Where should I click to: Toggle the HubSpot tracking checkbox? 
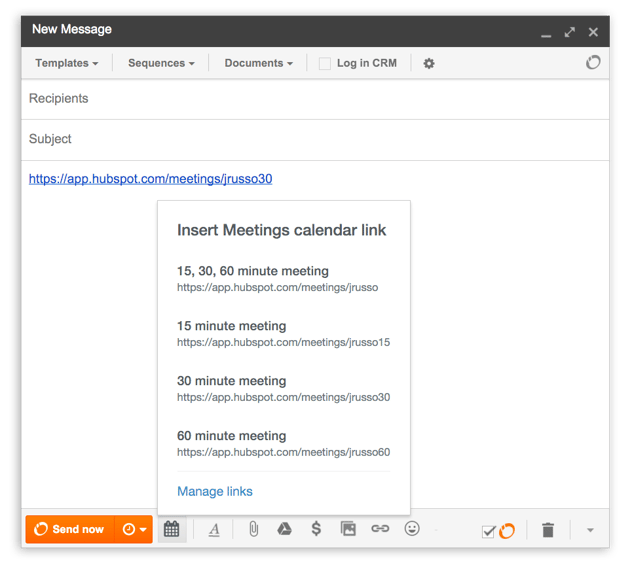pyautogui.click(x=489, y=531)
